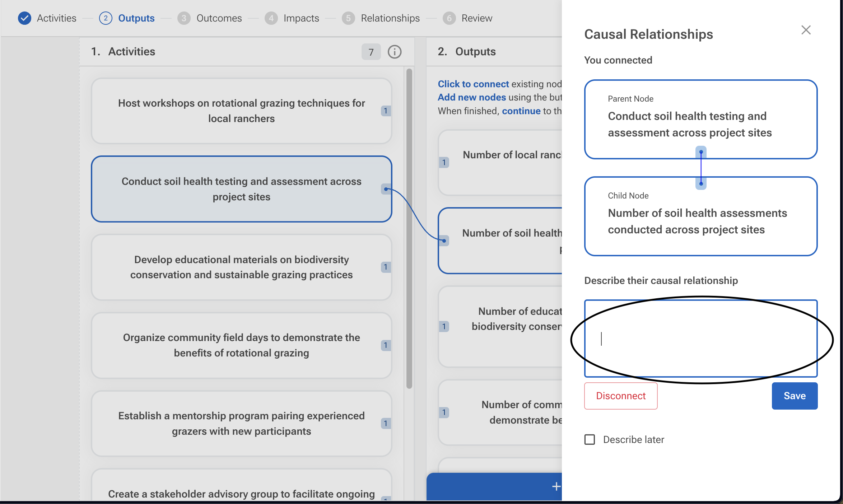
Task: Select Create a stakeholder advisory group card
Action: click(x=241, y=485)
